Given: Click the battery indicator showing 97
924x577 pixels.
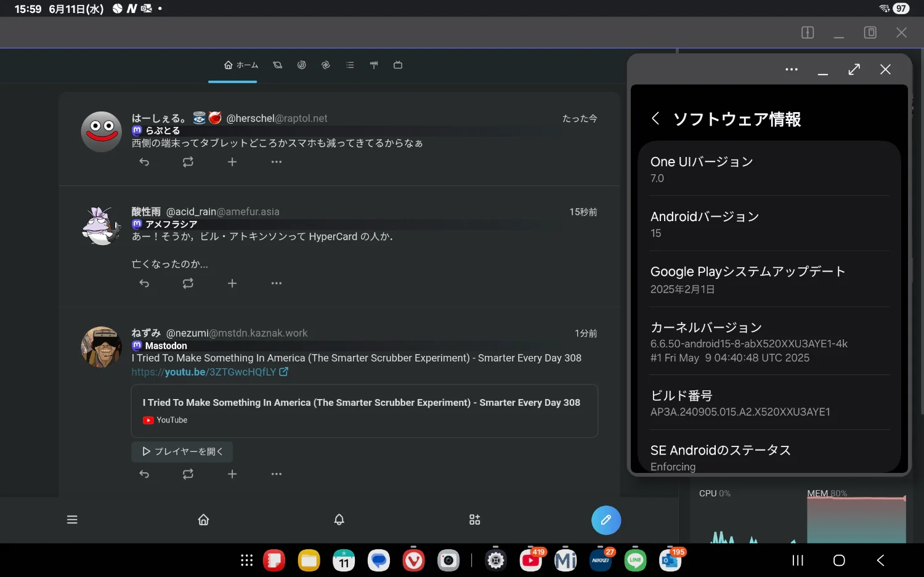Looking at the screenshot, I should coord(901,9).
